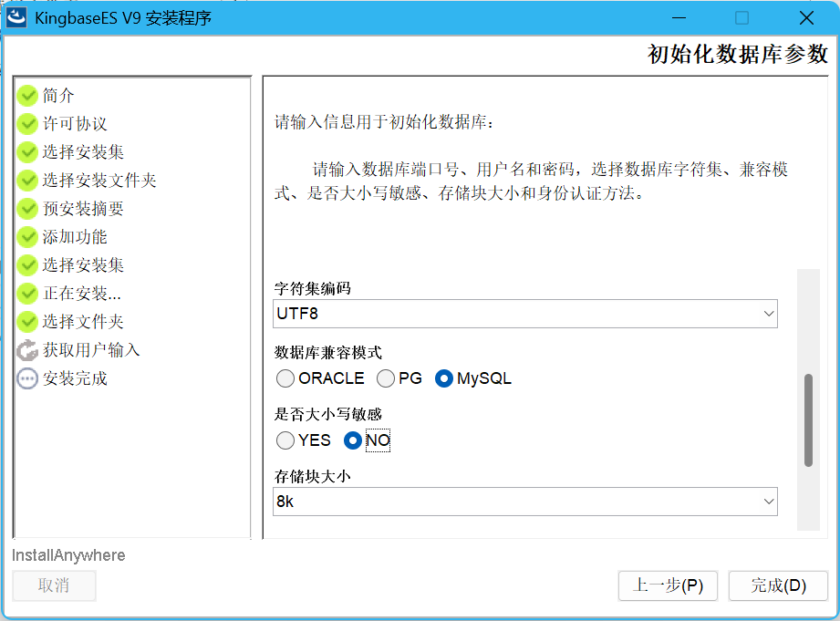
Task: Click the greyed-out 取消 button
Action: (x=54, y=585)
